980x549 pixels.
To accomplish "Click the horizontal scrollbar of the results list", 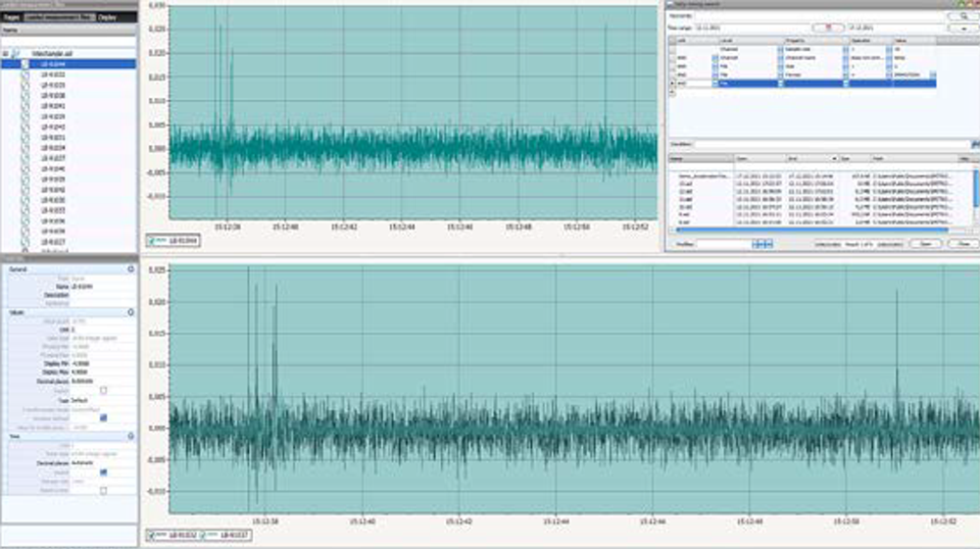I will [x=812, y=230].
